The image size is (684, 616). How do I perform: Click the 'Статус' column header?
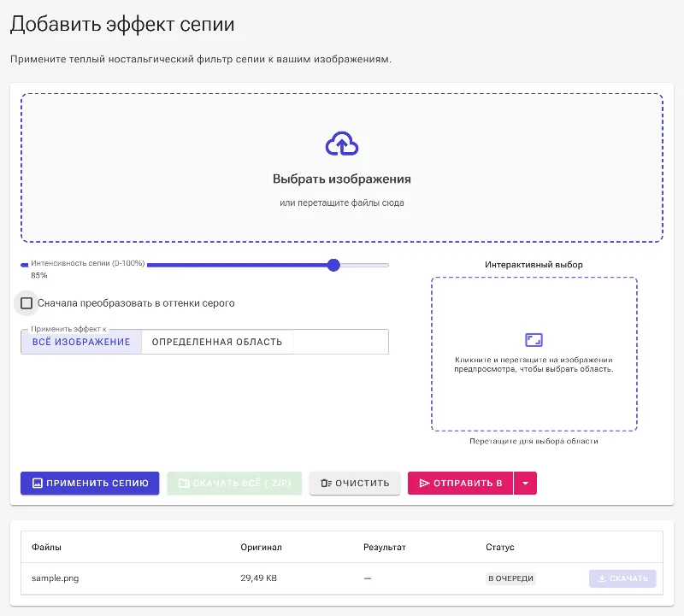click(500, 547)
